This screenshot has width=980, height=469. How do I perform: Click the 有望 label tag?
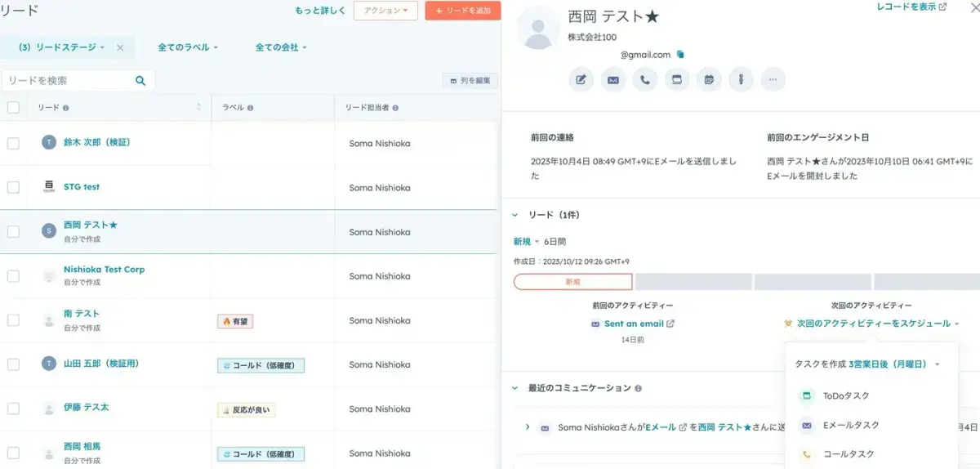click(235, 322)
